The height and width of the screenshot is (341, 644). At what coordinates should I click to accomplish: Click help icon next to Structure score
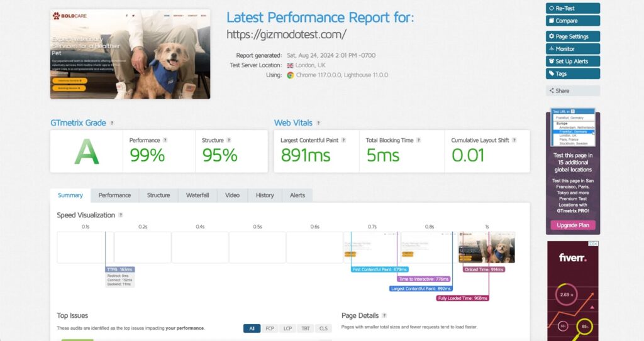click(229, 140)
